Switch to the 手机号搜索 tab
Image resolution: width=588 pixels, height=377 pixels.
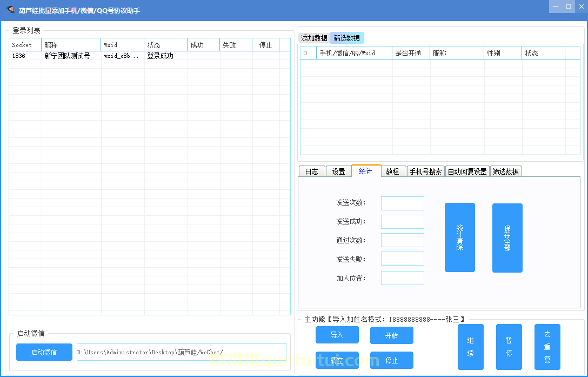tap(426, 171)
